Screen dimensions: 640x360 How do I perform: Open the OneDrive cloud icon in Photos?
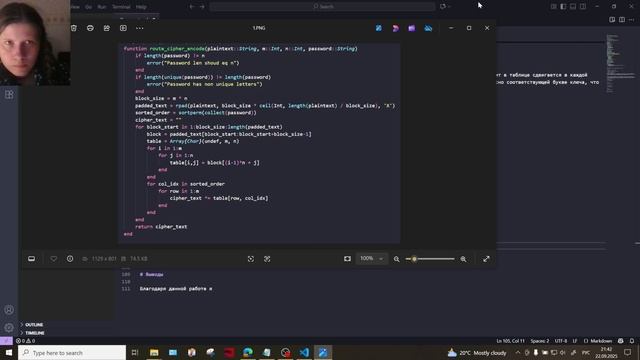428,28
